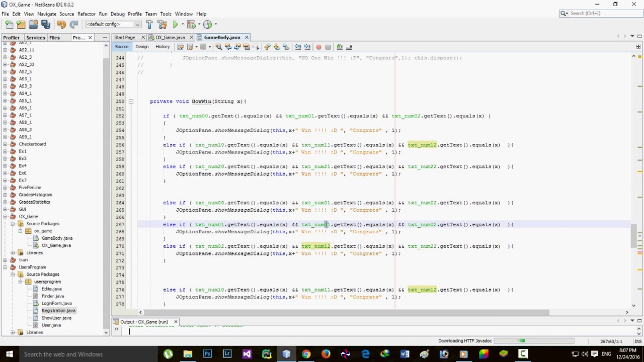Image resolution: width=644 pixels, height=362 pixels.
Task: Collapse the code fold marker at line 250
Action: pyautogui.click(x=131, y=102)
